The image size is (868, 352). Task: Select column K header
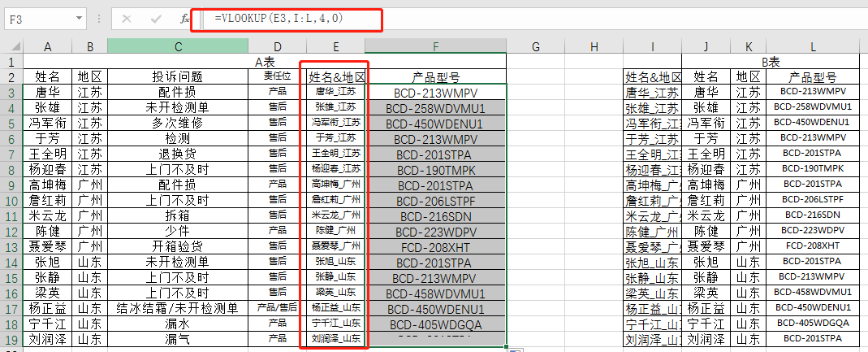tap(749, 47)
